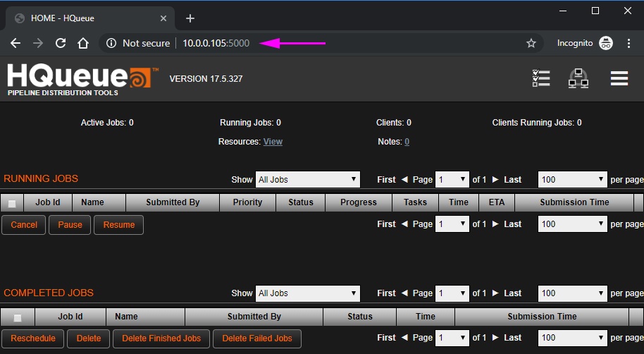This screenshot has width=644, height=354.
Task: Sort running jobs by Progress column
Action: pyautogui.click(x=359, y=202)
